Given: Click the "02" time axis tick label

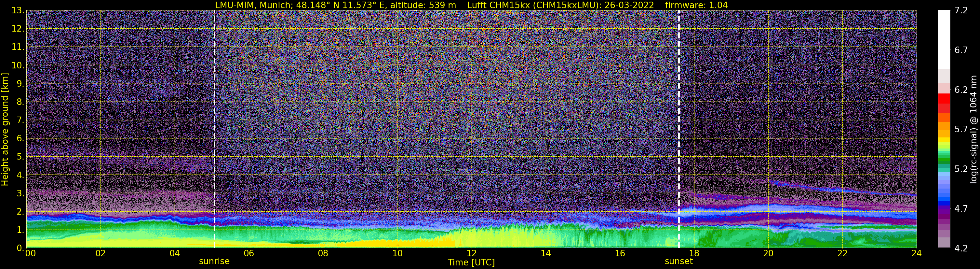Looking at the screenshot, I should [101, 253].
